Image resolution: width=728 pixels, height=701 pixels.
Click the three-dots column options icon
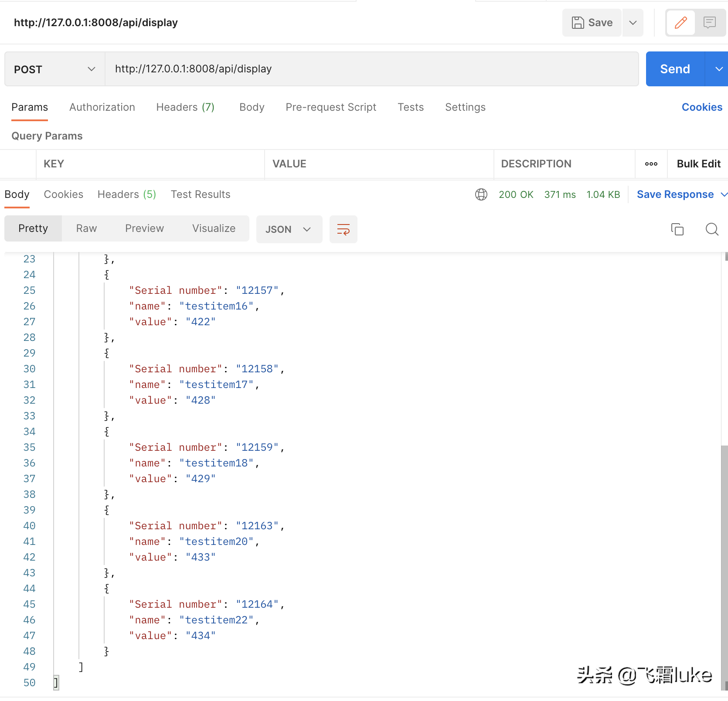coord(651,164)
